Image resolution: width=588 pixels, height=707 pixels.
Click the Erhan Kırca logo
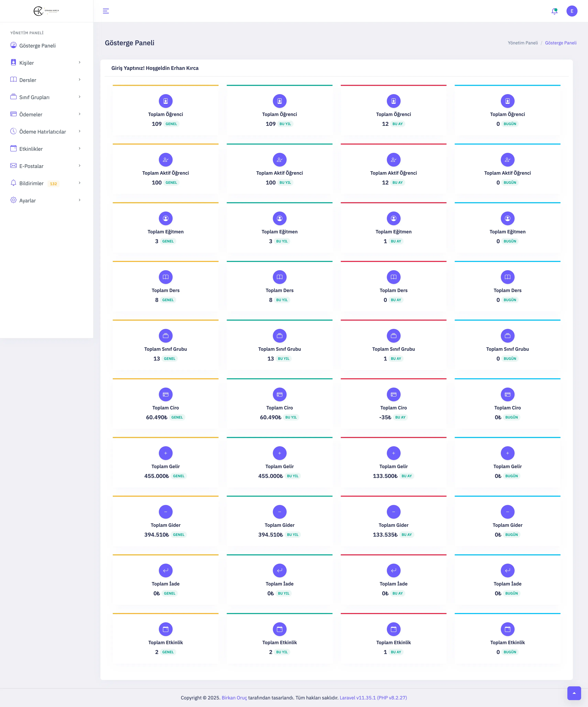[46, 11]
